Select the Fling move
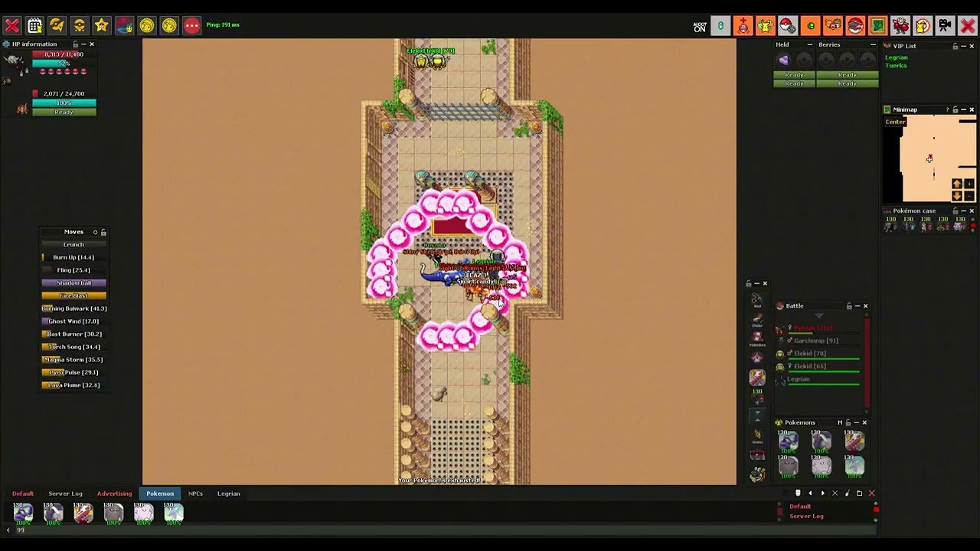Image resolution: width=980 pixels, height=551 pixels. coord(74,270)
